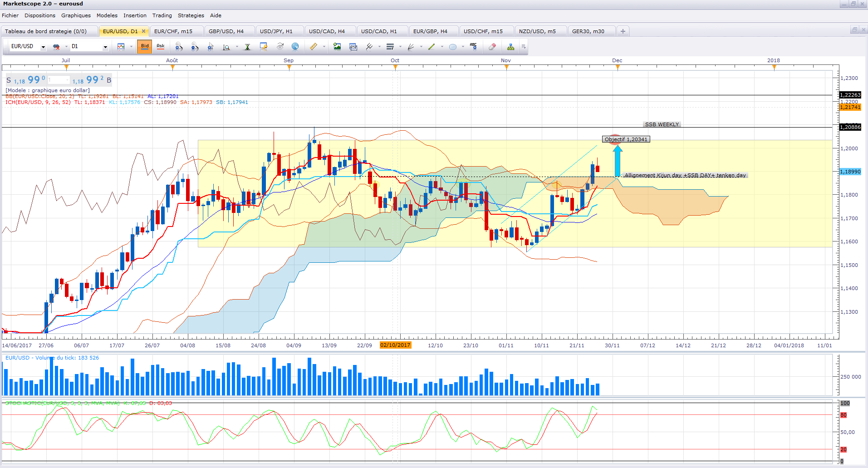The height and width of the screenshot is (468, 868).
Task: Select the trend line drawing tool
Action: coord(432,46)
